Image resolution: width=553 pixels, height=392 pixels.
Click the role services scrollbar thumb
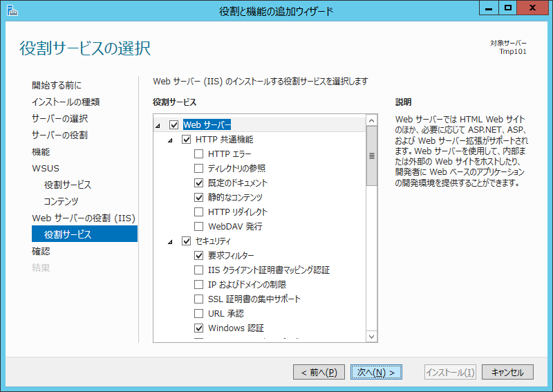pos(371,156)
